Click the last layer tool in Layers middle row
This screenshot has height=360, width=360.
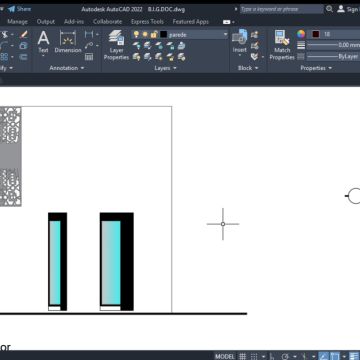tap(181, 46)
